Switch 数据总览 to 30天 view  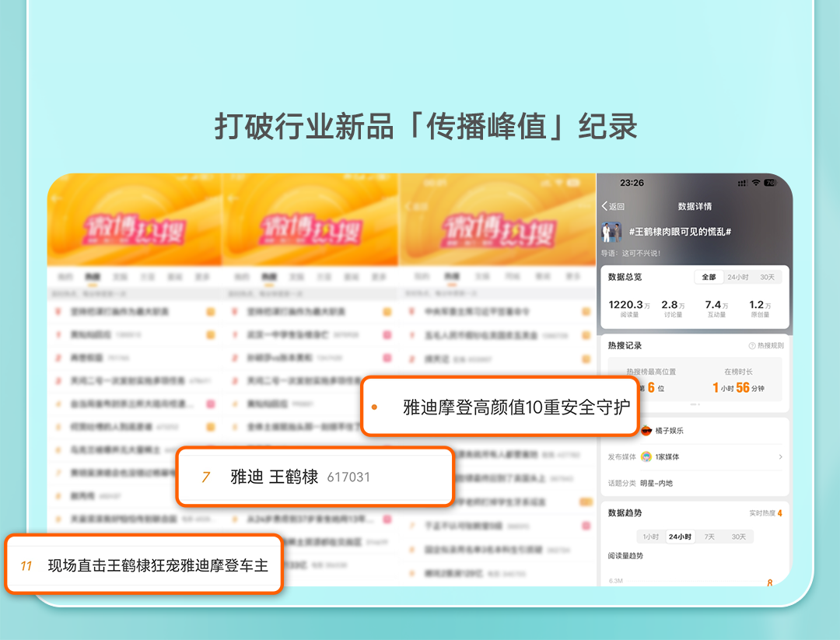point(768,277)
